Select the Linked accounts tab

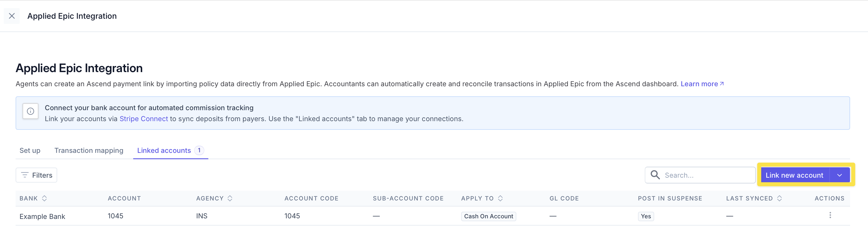point(170,151)
